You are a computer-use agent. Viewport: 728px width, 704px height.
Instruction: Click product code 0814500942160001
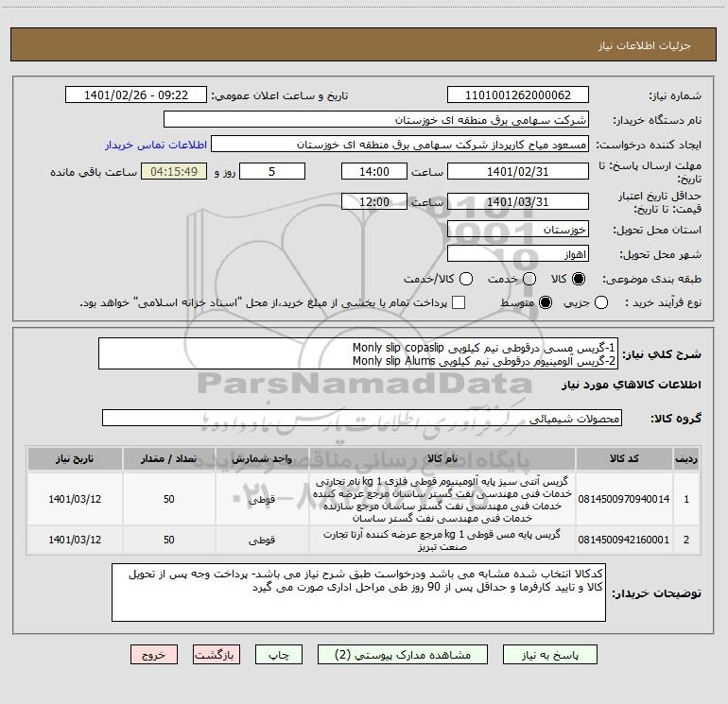pos(624,540)
